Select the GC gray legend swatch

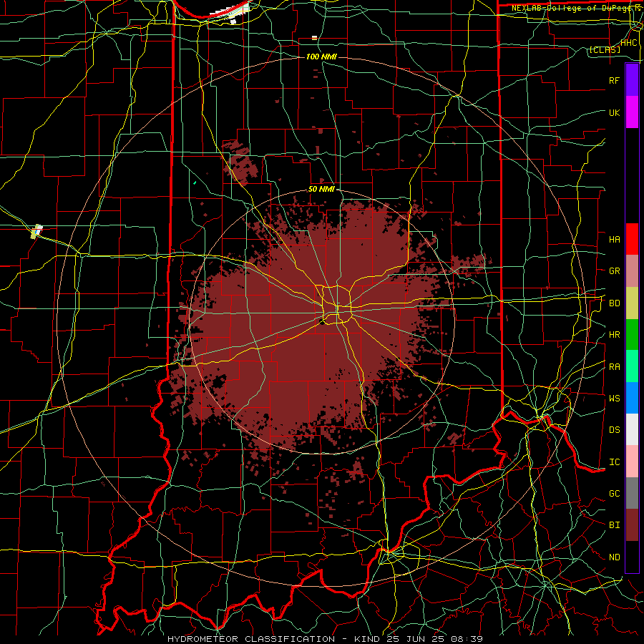click(632, 493)
